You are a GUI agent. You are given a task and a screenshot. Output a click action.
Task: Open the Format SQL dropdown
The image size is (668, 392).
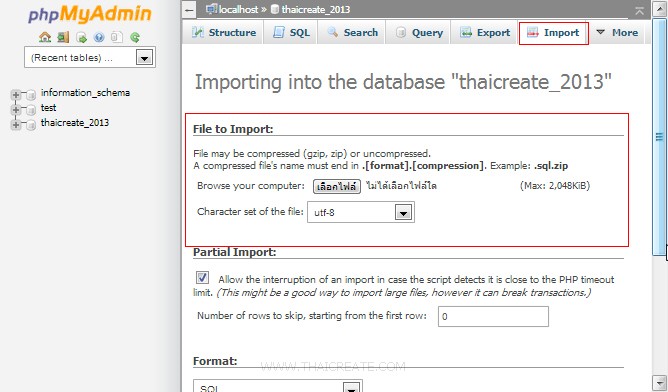click(x=278, y=386)
